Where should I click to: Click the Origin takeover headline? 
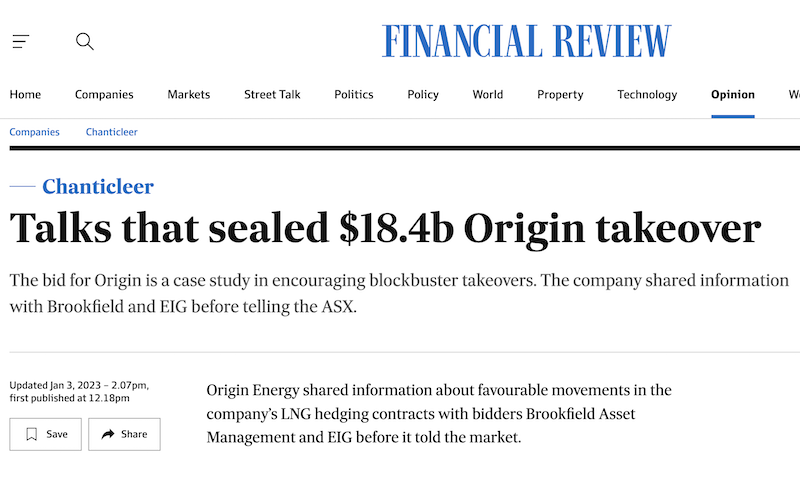coord(385,229)
